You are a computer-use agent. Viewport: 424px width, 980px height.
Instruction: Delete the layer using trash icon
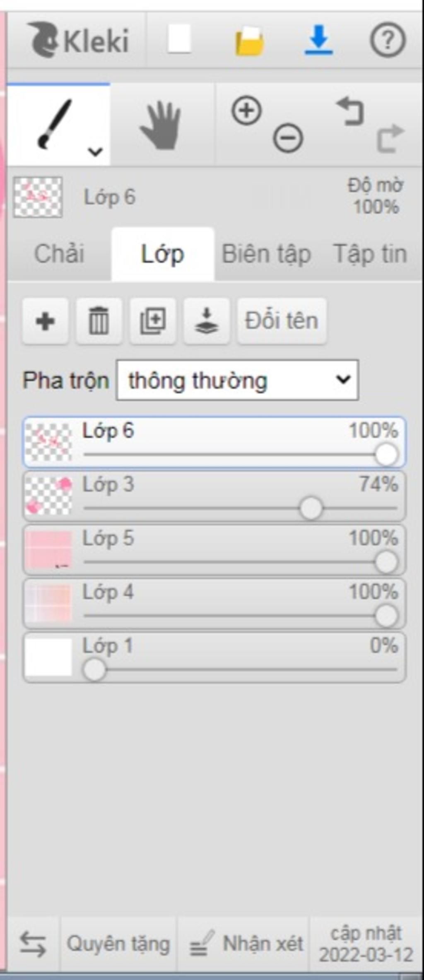pos(99,321)
